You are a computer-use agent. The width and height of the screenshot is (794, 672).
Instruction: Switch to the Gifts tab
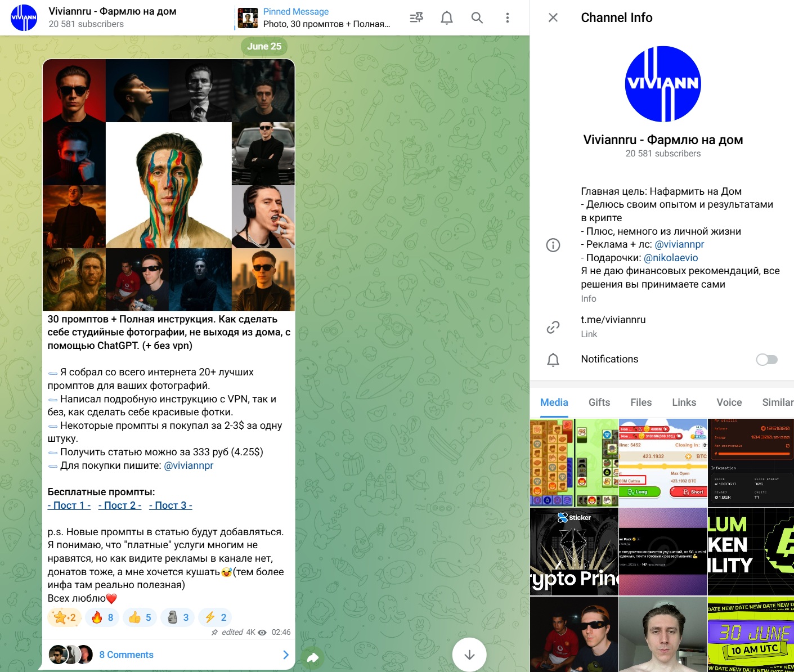point(599,402)
